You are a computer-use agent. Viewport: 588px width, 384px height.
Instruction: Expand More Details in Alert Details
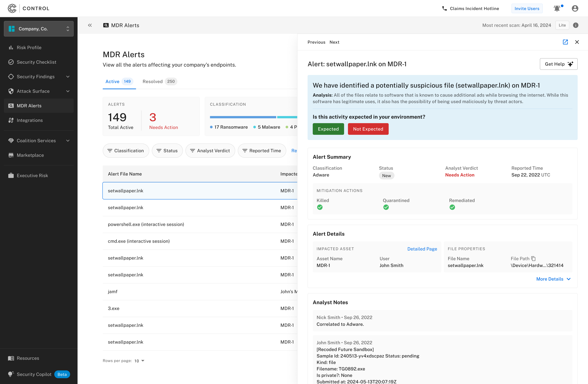(x=553, y=279)
